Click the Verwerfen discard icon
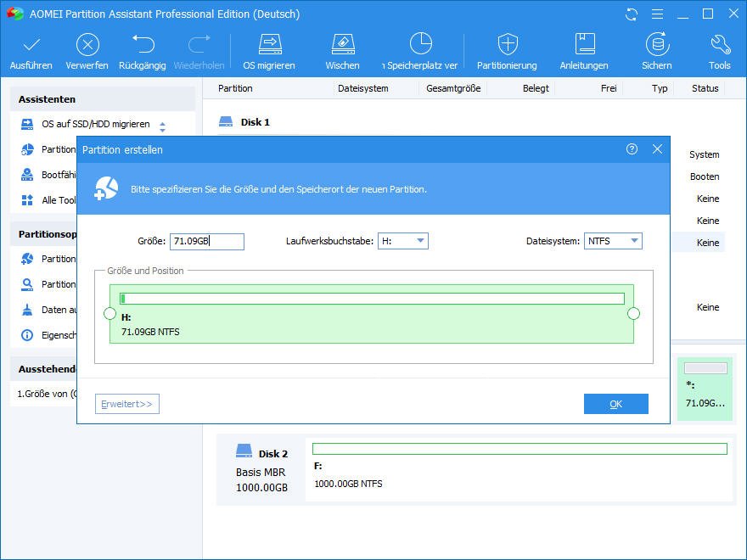The width and height of the screenshot is (747, 560). [87, 45]
